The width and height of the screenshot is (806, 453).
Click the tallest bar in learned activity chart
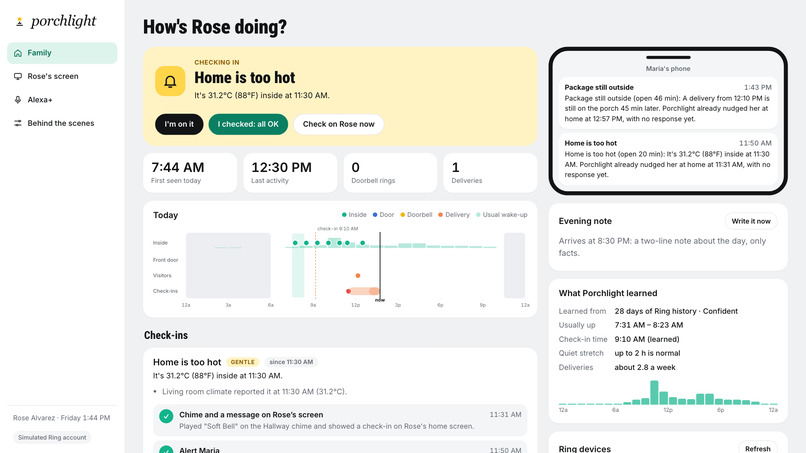[654, 392]
